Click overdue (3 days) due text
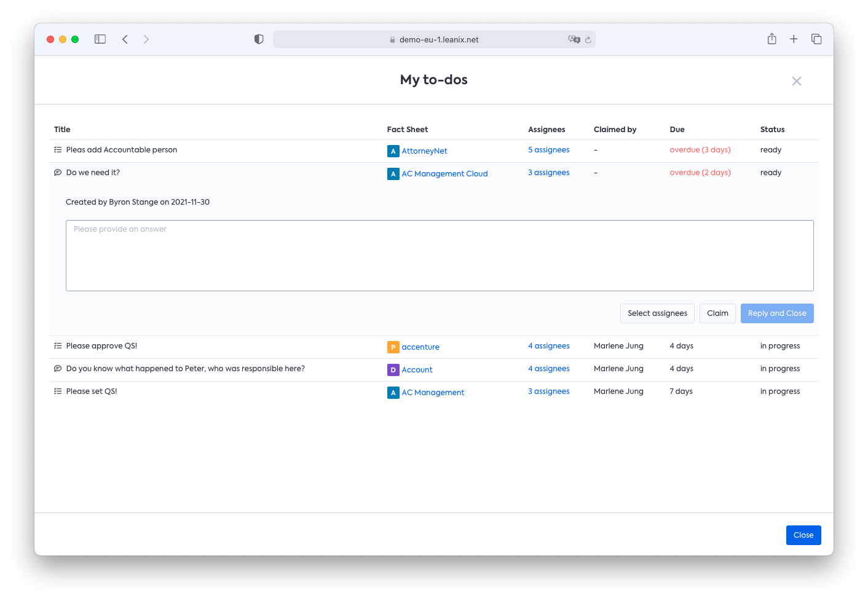 tap(700, 150)
